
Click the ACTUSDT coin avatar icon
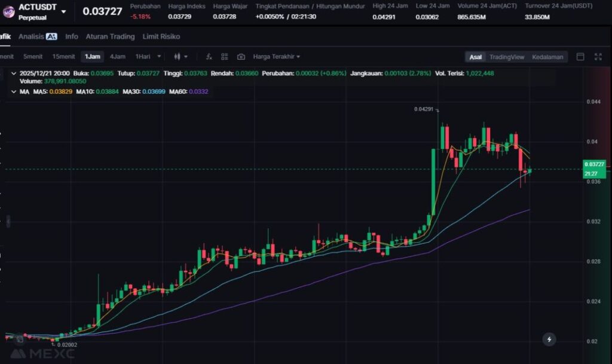pos(8,11)
